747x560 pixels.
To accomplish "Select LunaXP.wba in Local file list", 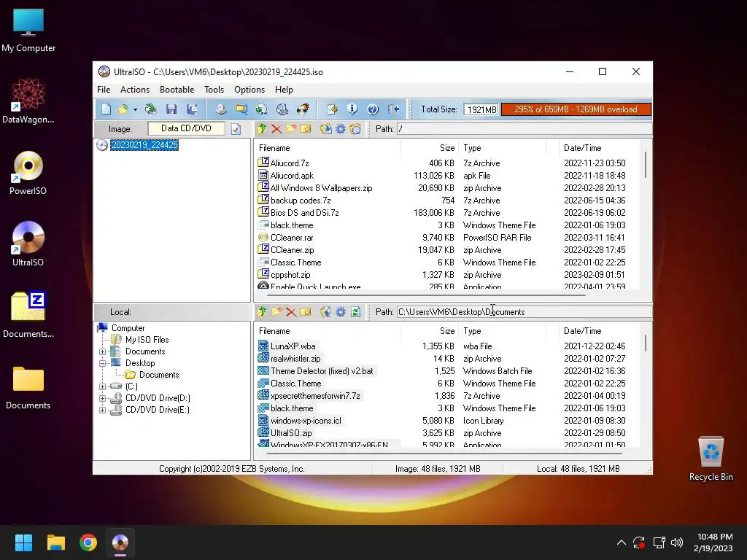I will pyautogui.click(x=293, y=346).
